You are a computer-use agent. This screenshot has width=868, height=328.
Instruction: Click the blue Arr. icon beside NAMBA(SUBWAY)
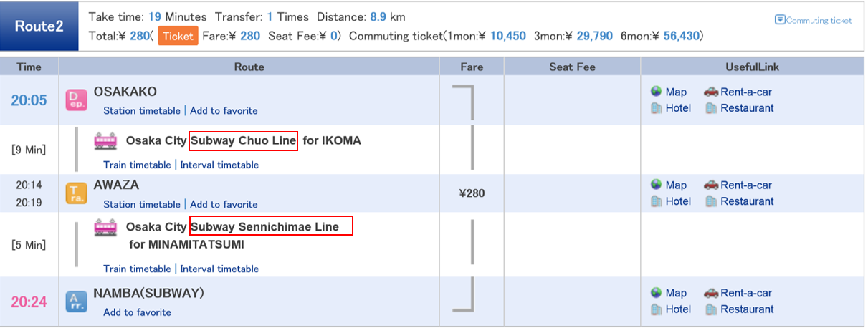click(77, 302)
